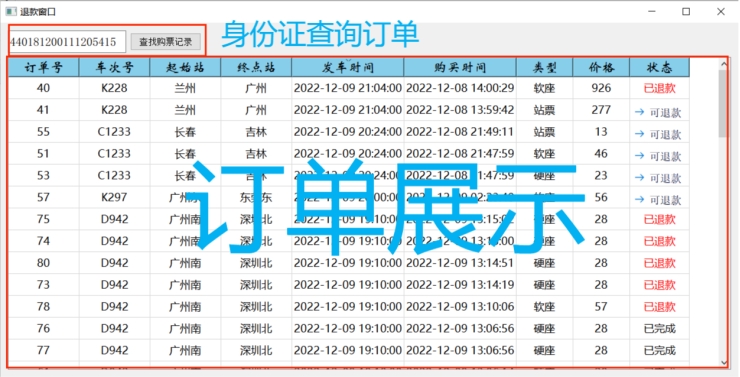Select 已退款 status of order 73
The width and height of the screenshot is (740, 377).
point(659,285)
